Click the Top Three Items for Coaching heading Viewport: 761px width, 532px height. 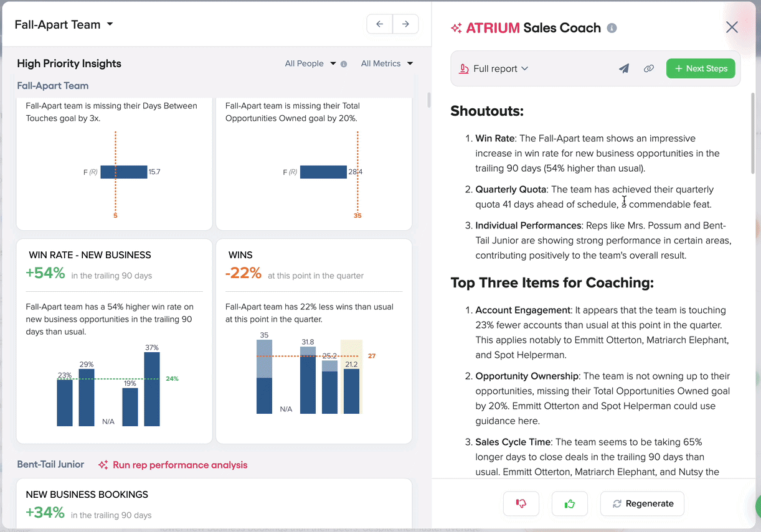click(552, 282)
